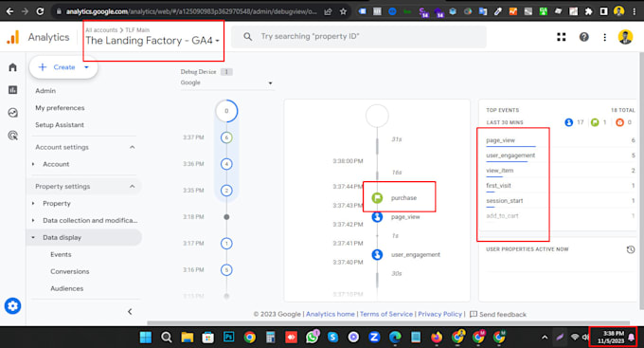The height and width of the screenshot is (348, 644).
Task: Select the 3:36 PM minute bubble with 4 events
Action: [226, 164]
